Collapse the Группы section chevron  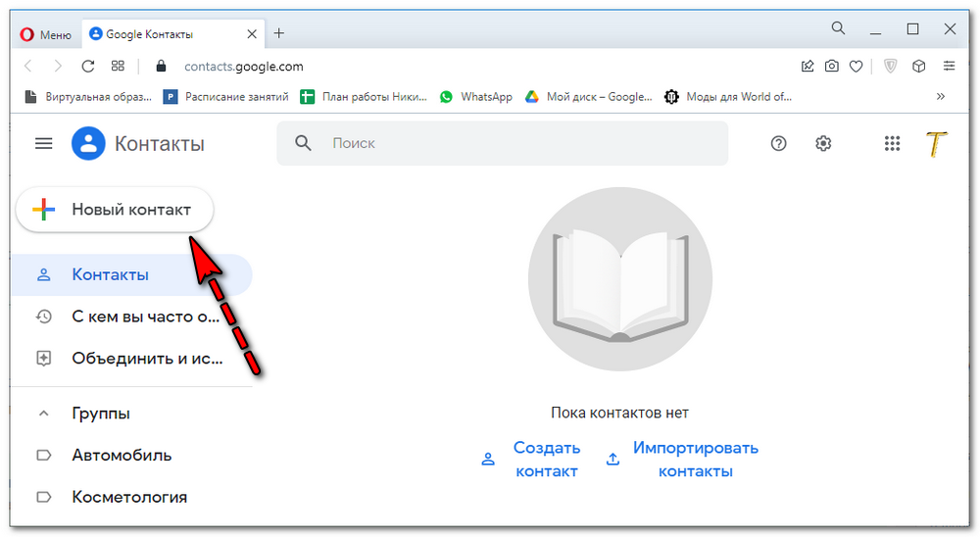click(43, 414)
